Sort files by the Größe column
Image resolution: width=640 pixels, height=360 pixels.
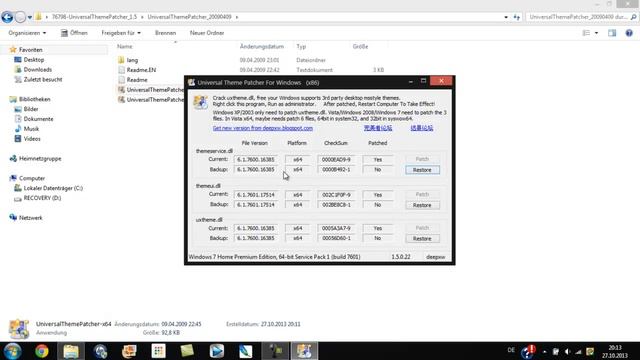tap(360, 47)
